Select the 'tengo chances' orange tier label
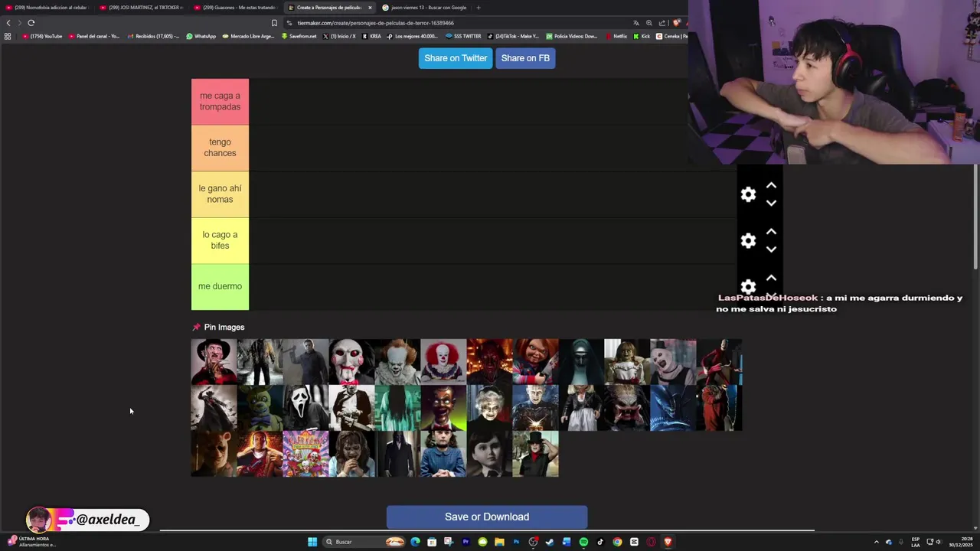Image resolution: width=980 pixels, height=551 pixels. pyautogui.click(x=220, y=148)
